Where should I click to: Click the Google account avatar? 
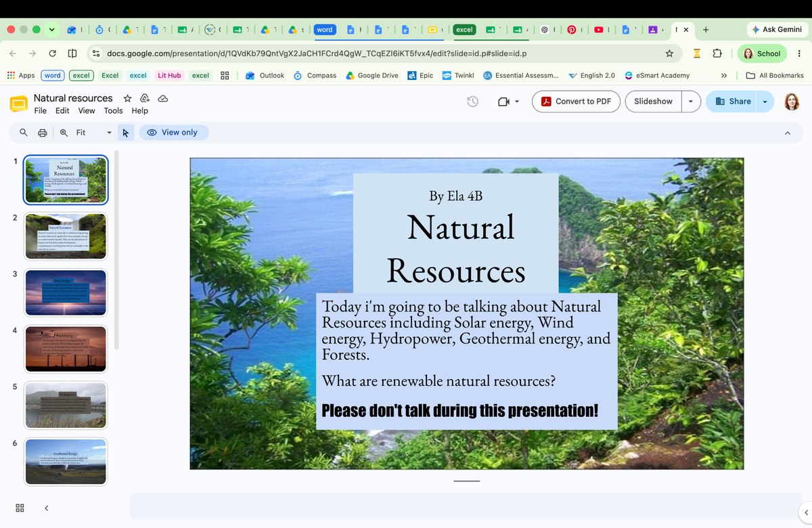click(x=792, y=102)
